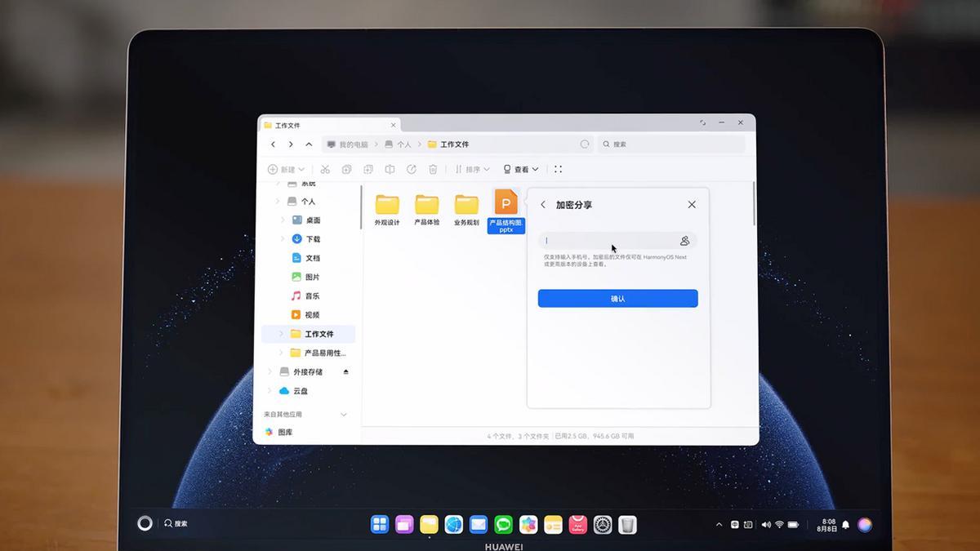Screen dimensions: 980x551
Task: Click the Cut scissors toolbar icon
Action: coord(325,169)
